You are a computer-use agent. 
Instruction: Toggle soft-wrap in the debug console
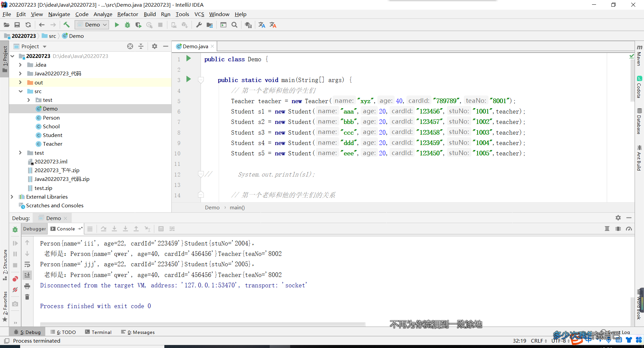(x=27, y=265)
